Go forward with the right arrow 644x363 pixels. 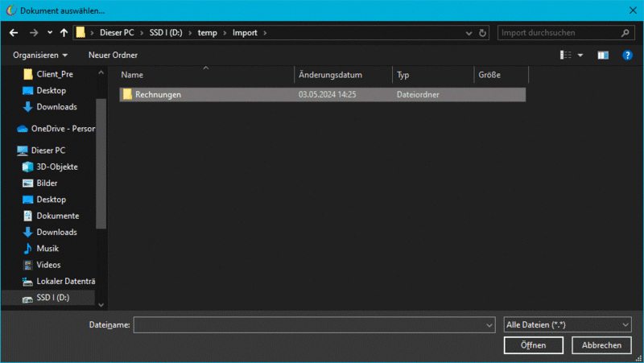tap(34, 33)
